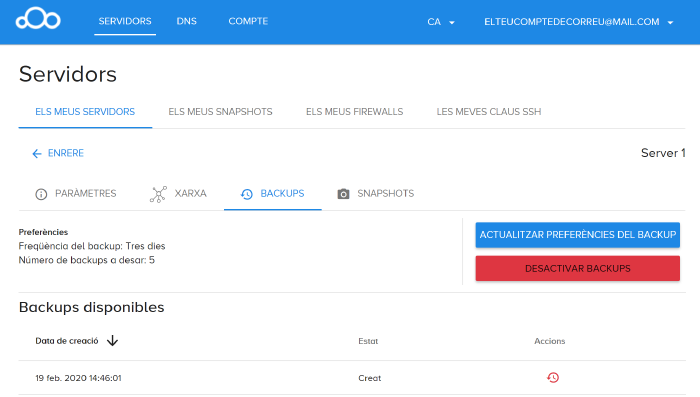Open the Snapshots tab with camera

[375, 193]
